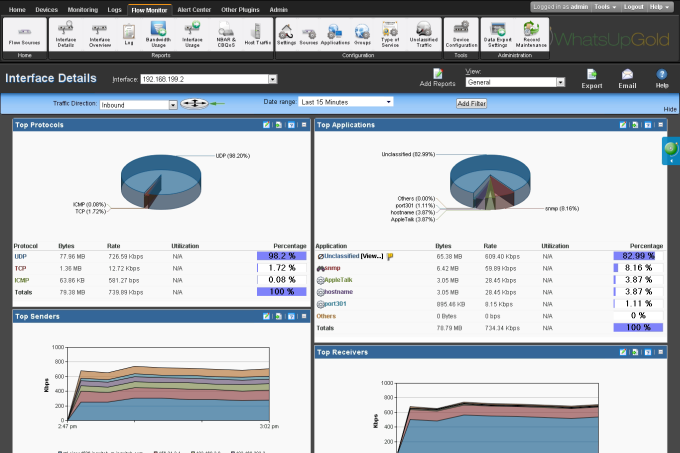Collapse the Top Applications panel
680x453 pixels.
tap(660, 125)
